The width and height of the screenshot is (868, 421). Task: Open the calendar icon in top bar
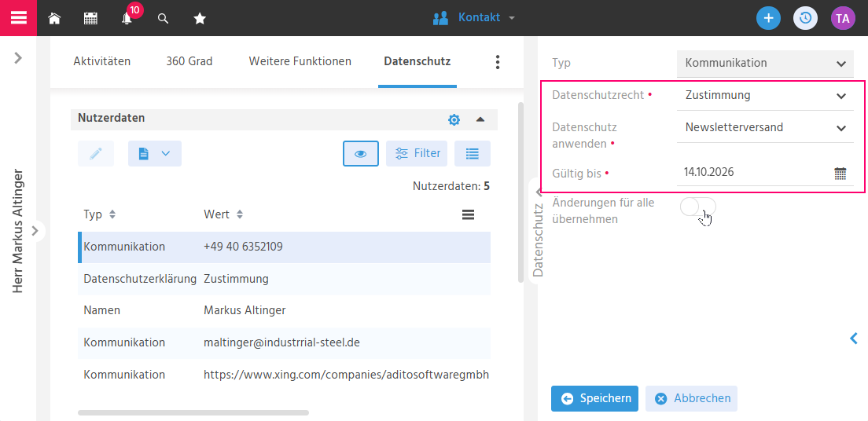click(x=90, y=18)
